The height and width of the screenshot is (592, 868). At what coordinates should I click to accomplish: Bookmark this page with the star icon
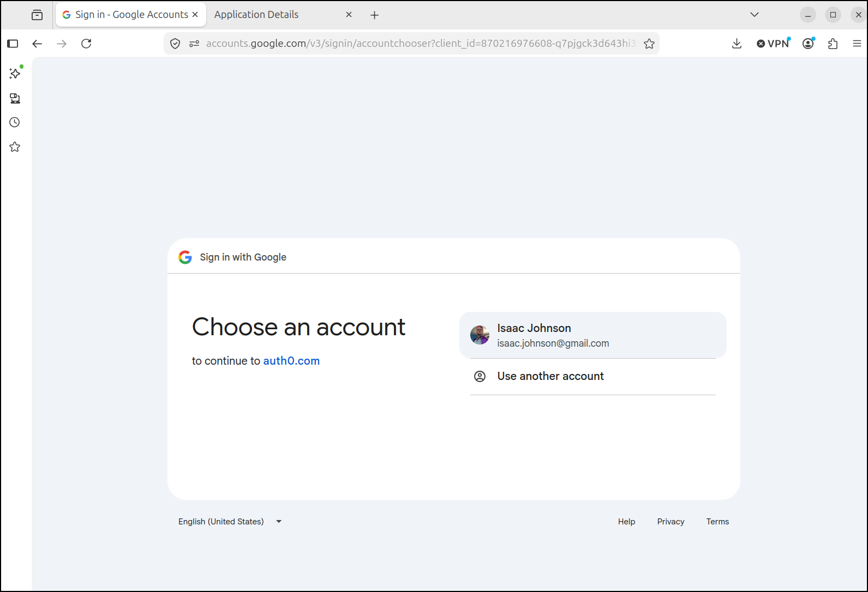click(x=649, y=44)
